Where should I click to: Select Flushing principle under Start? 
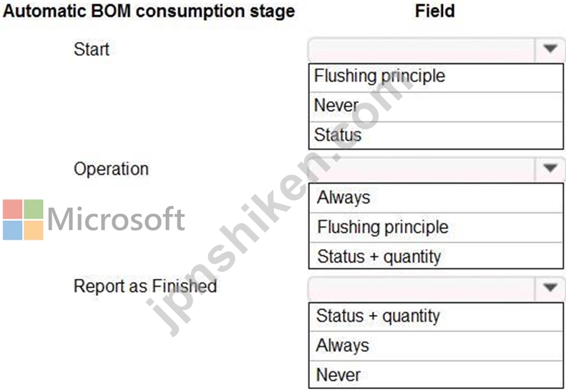click(x=436, y=77)
